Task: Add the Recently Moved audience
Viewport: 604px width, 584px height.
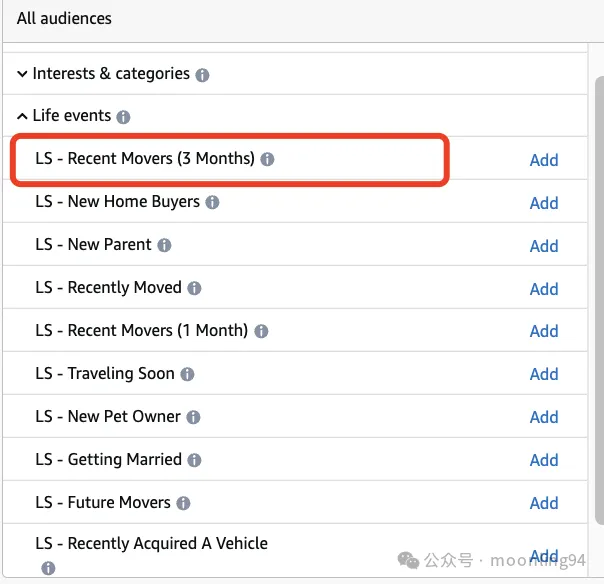Action: click(544, 289)
